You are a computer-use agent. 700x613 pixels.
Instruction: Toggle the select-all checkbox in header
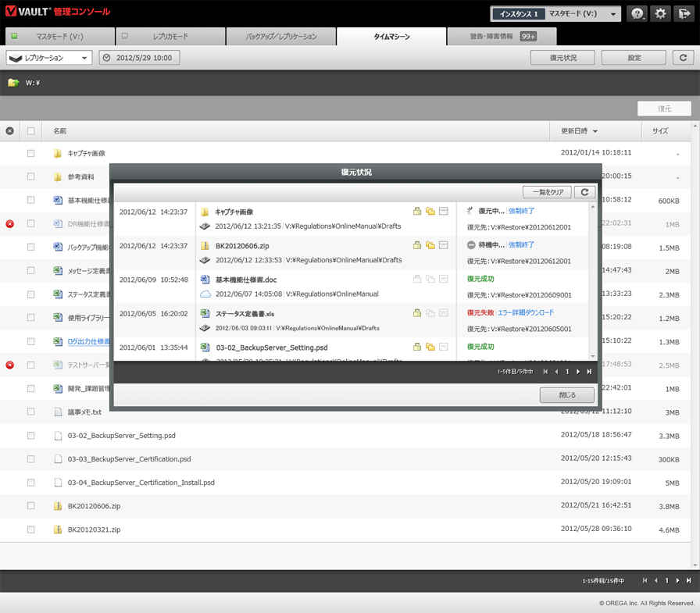(31, 131)
